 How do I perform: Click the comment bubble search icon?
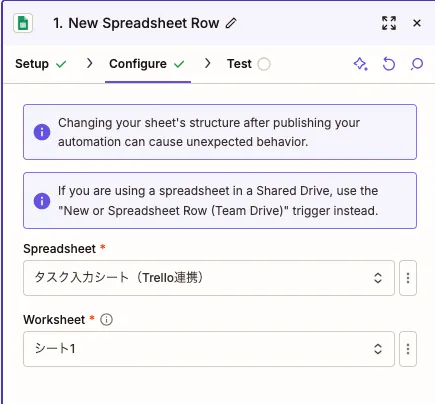pyautogui.click(x=417, y=64)
